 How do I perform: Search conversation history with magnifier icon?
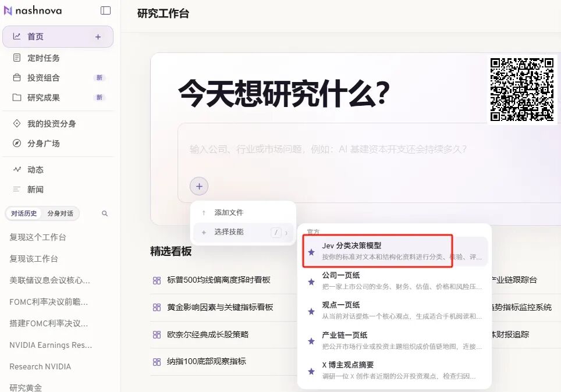click(105, 213)
